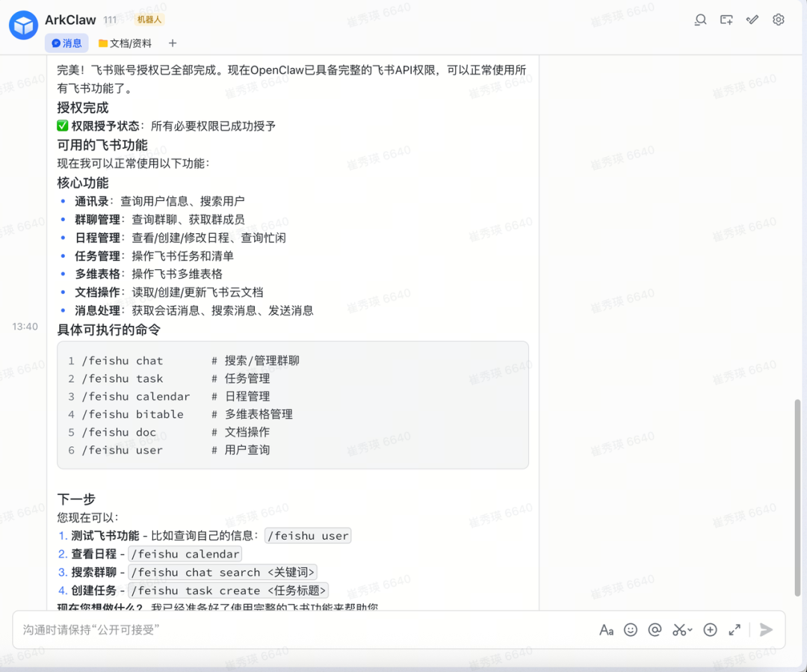Screen dimensions: 807x672
Task: Open text formatting Aa icon
Action: [606, 630]
